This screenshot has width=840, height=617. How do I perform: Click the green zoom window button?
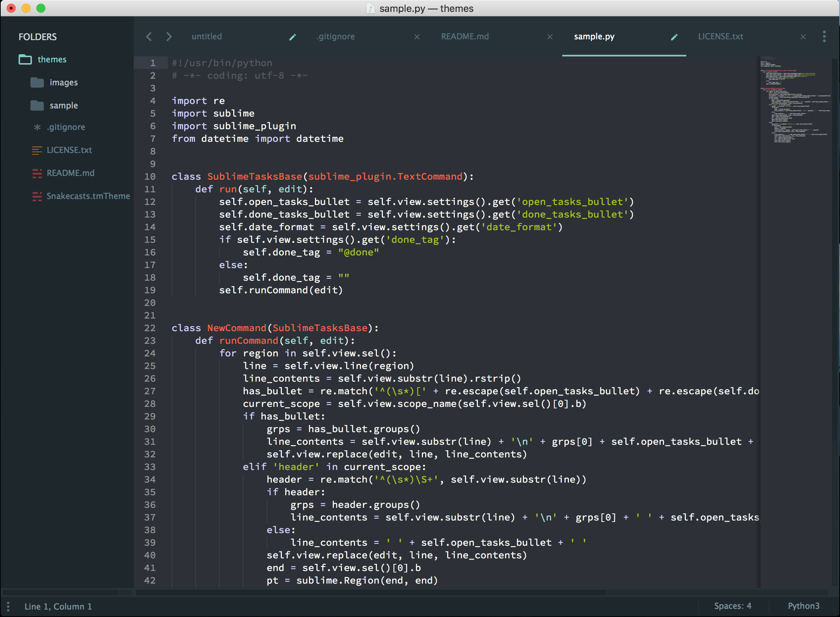click(41, 8)
